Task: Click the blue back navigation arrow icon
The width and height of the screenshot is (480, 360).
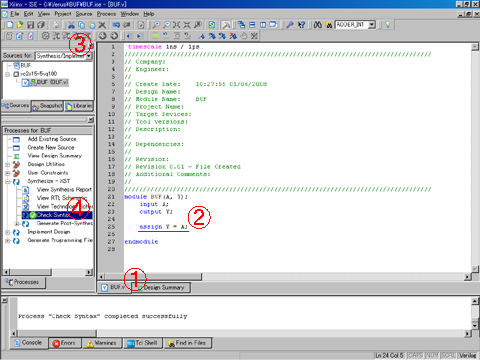Action: 130,36
